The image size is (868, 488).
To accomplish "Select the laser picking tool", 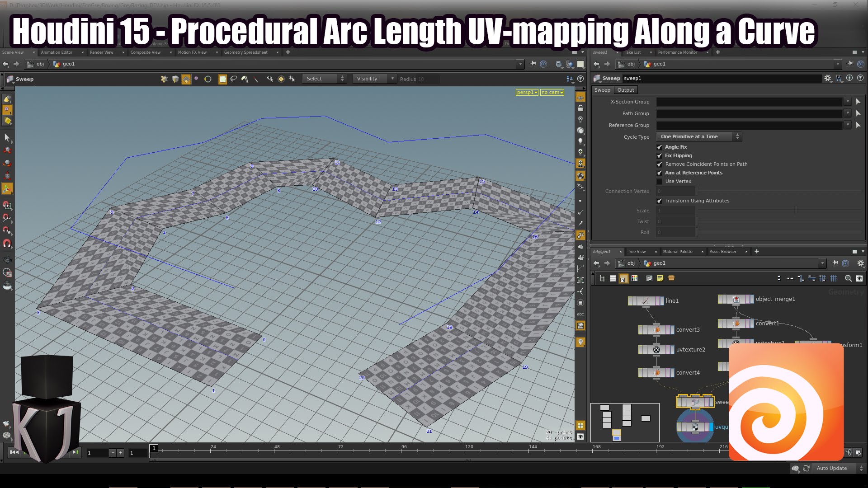I will tap(256, 79).
